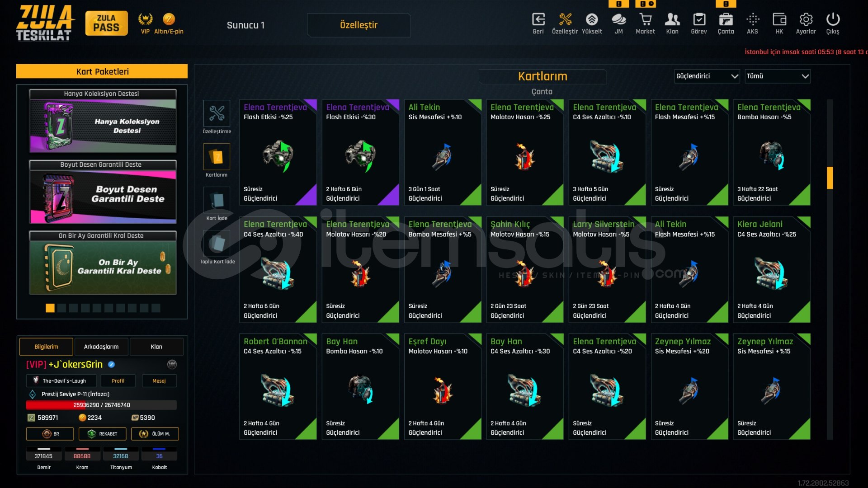The width and height of the screenshot is (868, 488).
Task: Expand the Tümü filter dropdown
Action: pos(778,76)
